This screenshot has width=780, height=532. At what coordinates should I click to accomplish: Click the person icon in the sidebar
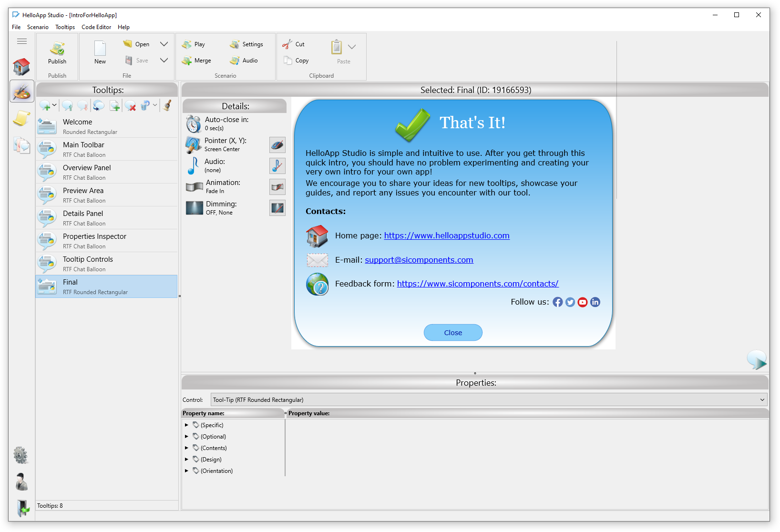pos(21,481)
